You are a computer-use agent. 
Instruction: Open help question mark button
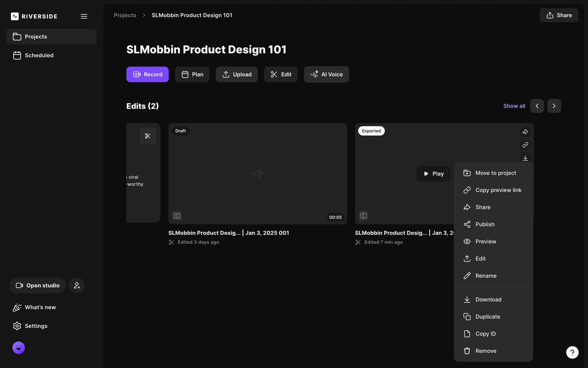572,352
